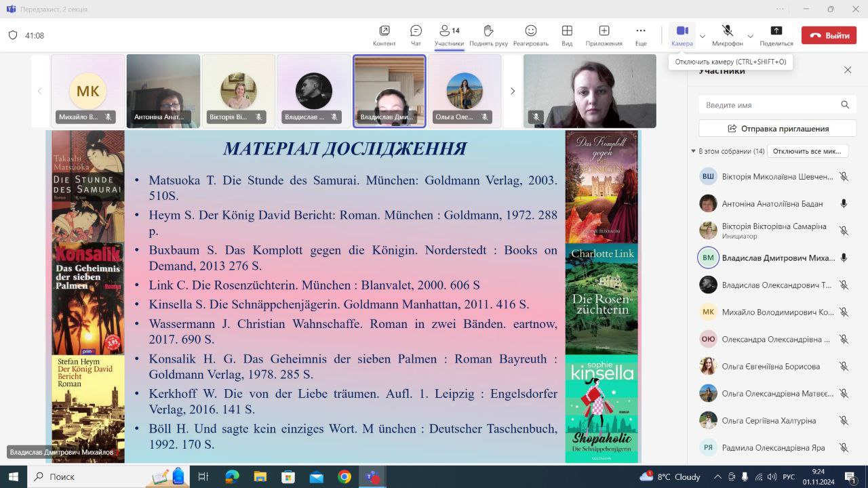This screenshot has height=488, width=868.
Task: Click mic icon for Владислав Олександрович Т...
Action: [844, 285]
